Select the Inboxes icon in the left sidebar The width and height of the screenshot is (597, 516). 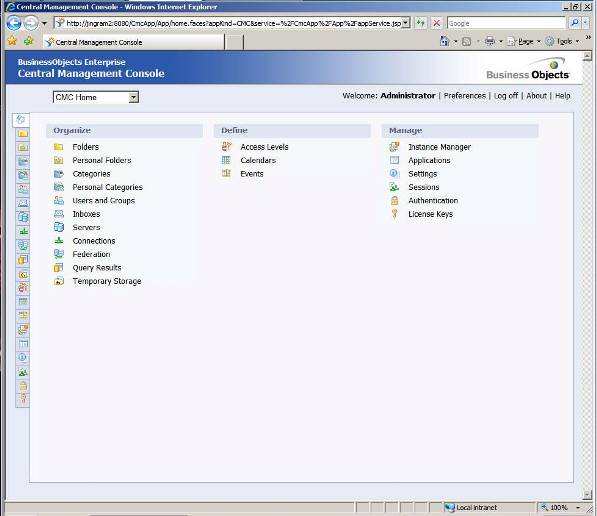23,203
